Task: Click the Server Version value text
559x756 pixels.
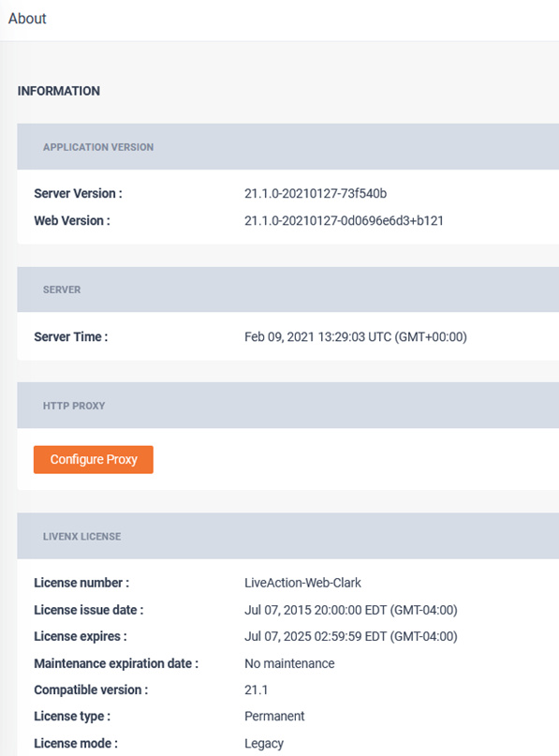Action: coord(316,193)
